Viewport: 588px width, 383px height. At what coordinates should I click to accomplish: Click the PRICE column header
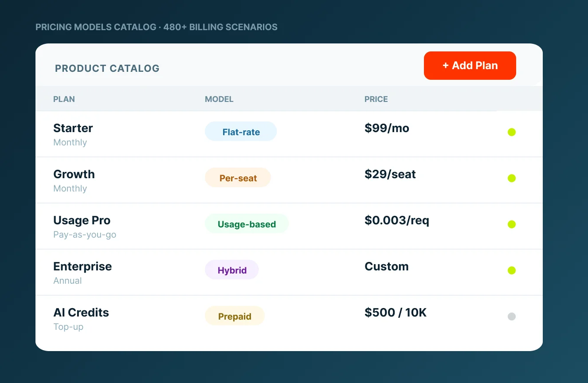tap(376, 99)
